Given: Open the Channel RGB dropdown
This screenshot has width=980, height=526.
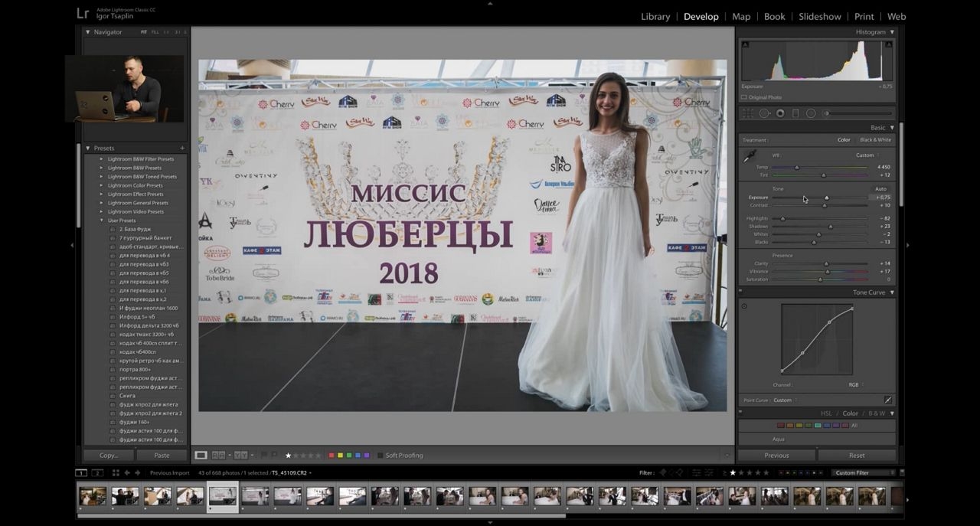Looking at the screenshot, I should [x=855, y=385].
